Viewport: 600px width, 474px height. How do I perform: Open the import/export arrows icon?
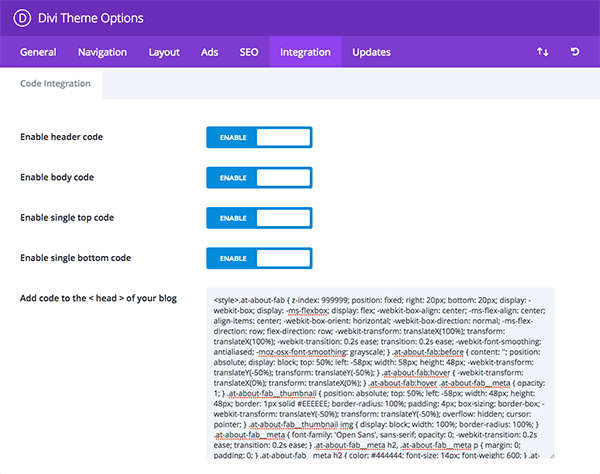pos(542,52)
